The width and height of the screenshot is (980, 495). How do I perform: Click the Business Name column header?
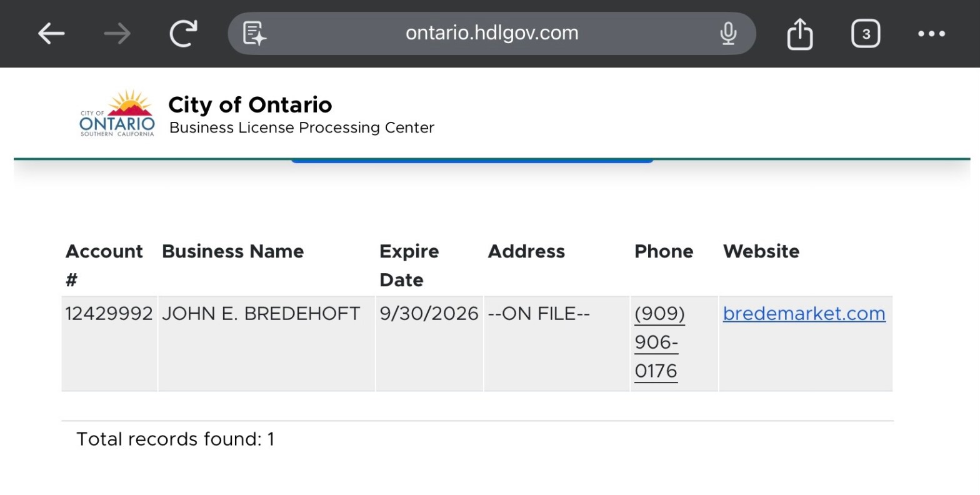pyautogui.click(x=232, y=251)
